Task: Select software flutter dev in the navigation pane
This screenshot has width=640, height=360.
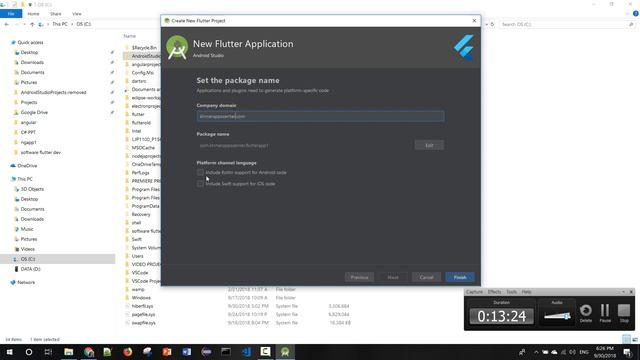Action: (x=40, y=152)
